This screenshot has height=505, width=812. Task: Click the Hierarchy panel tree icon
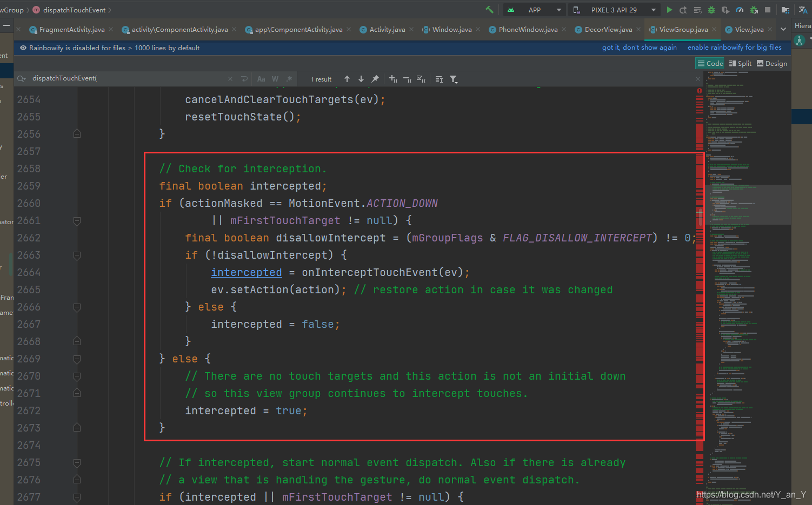[800, 41]
